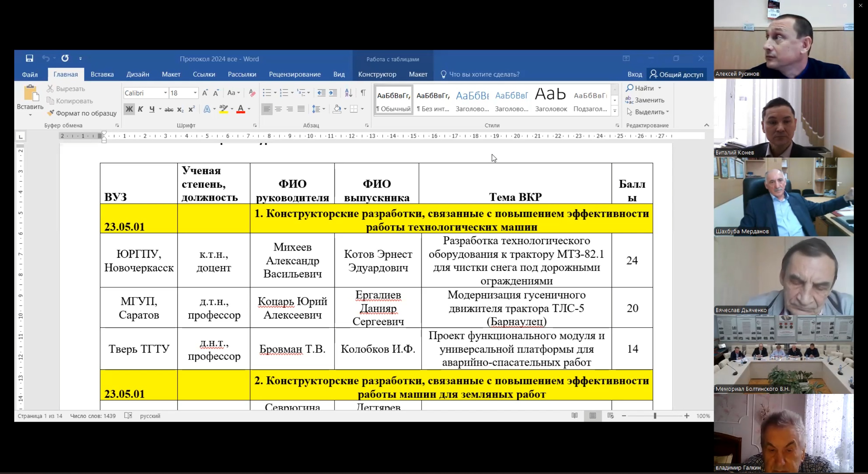Toggle Italic (К) formatting

140,109
